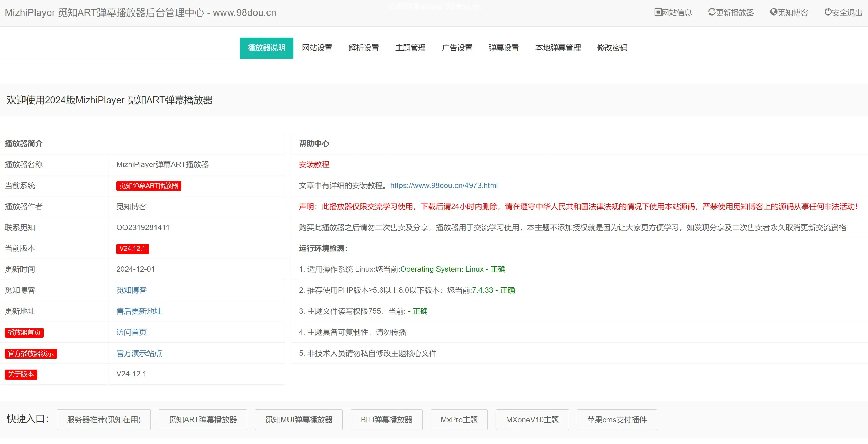Click the Operating System: Linux check result
The width and height of the screenshot is (868, 444).
(x=453, y=269)
